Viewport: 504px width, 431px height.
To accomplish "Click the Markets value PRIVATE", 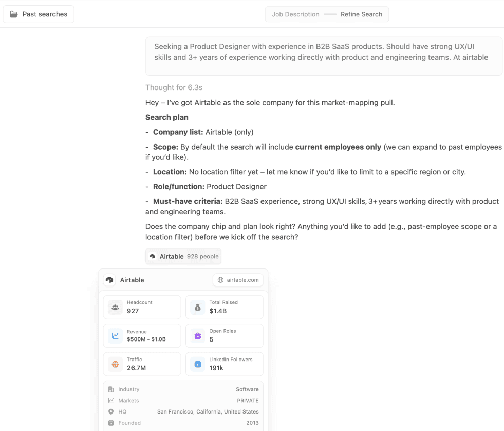I will point(248,401).
